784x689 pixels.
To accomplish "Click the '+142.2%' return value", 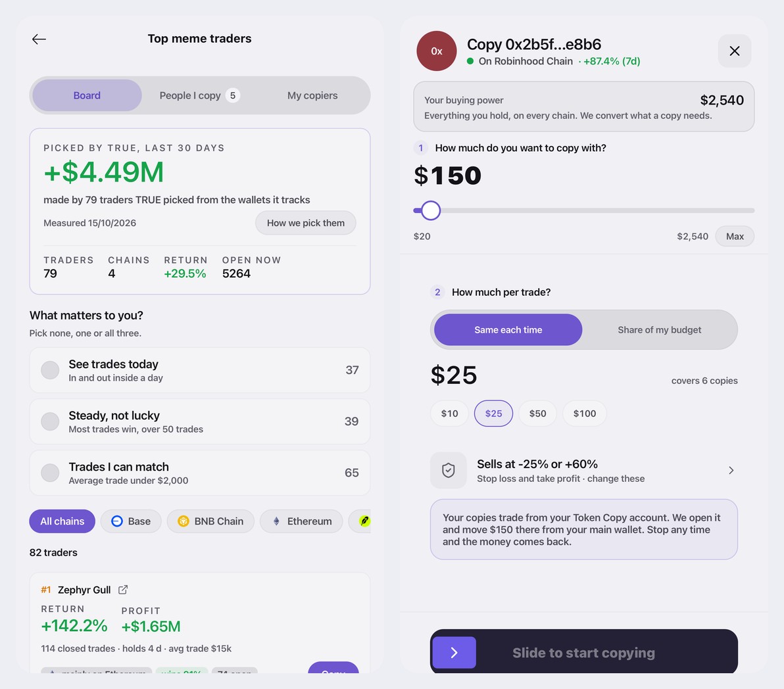I will pyautogui.click(x=74, y=625).
